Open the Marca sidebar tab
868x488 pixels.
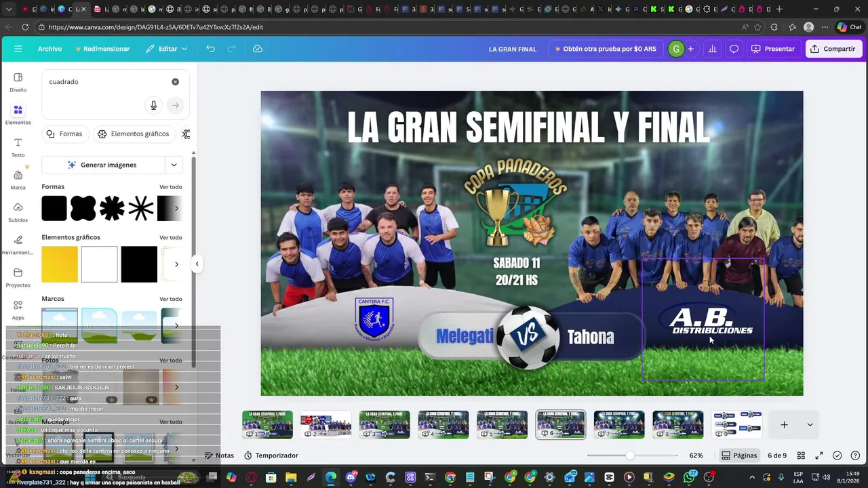pos(18,180)
